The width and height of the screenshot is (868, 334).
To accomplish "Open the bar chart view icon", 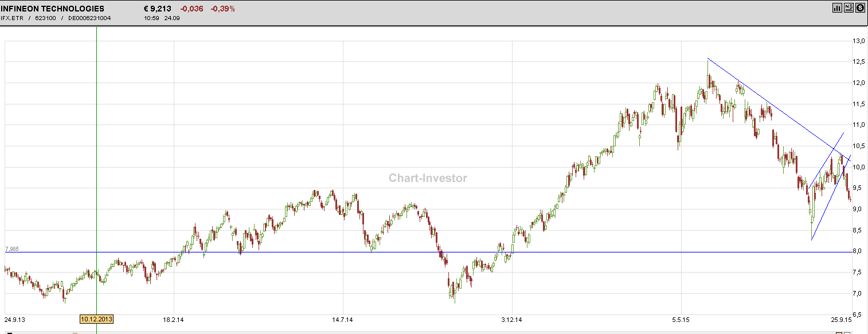I will [837, 8].
